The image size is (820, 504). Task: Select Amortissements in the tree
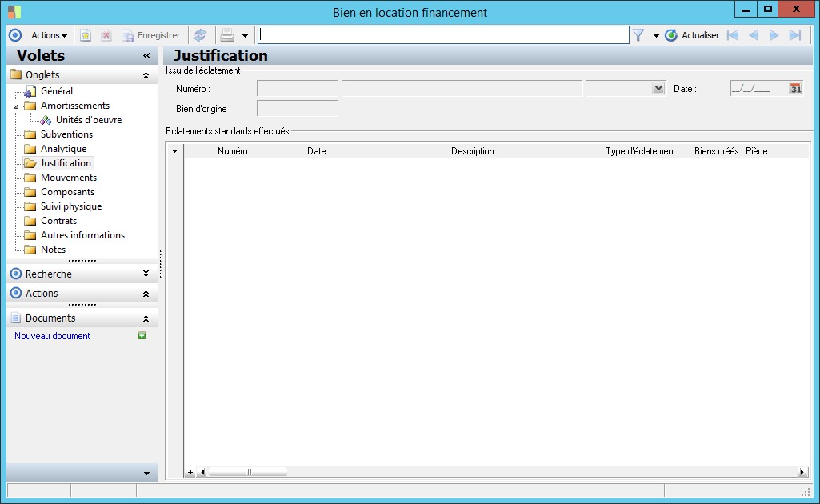(75, 106)
